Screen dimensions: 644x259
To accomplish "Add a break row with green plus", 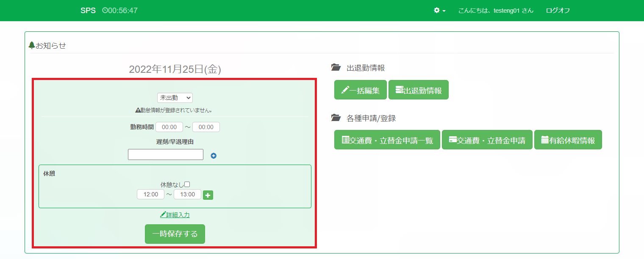I will point(208,195).
